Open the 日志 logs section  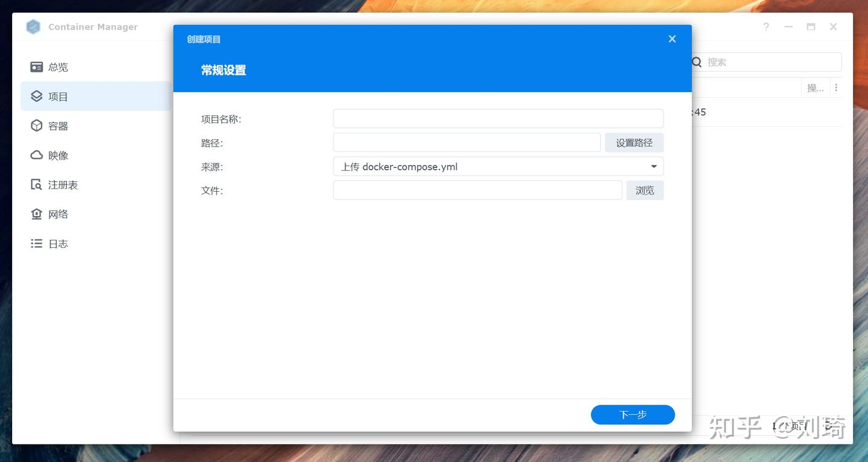(58, 243)
